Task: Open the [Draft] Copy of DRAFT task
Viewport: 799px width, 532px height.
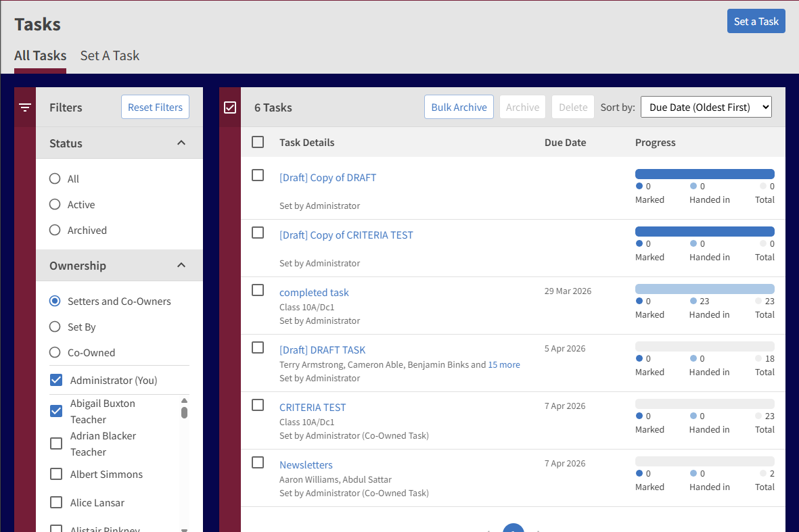Action: (327, 178)
